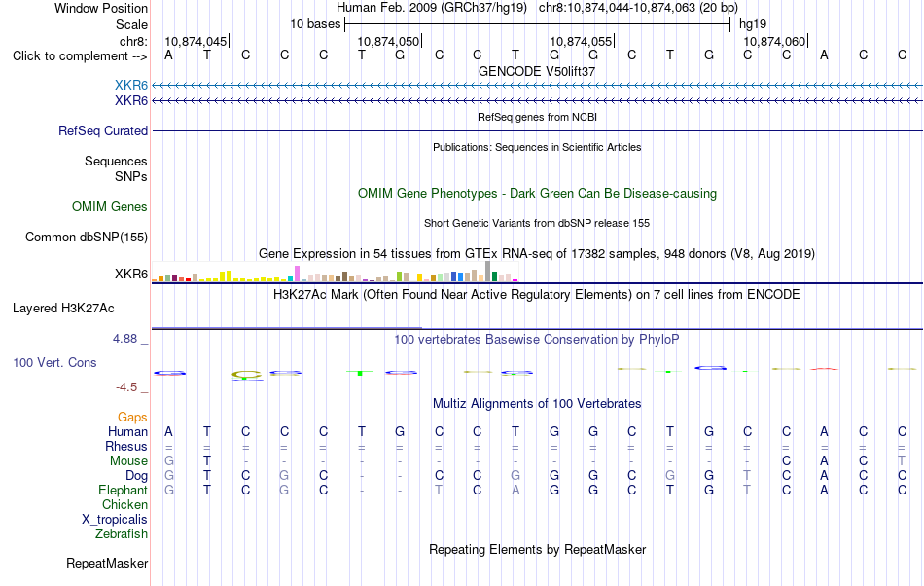Select the Common dbSNP(155) track label
The width and height of the screenshot is (924, 586).
click(86, 237)
